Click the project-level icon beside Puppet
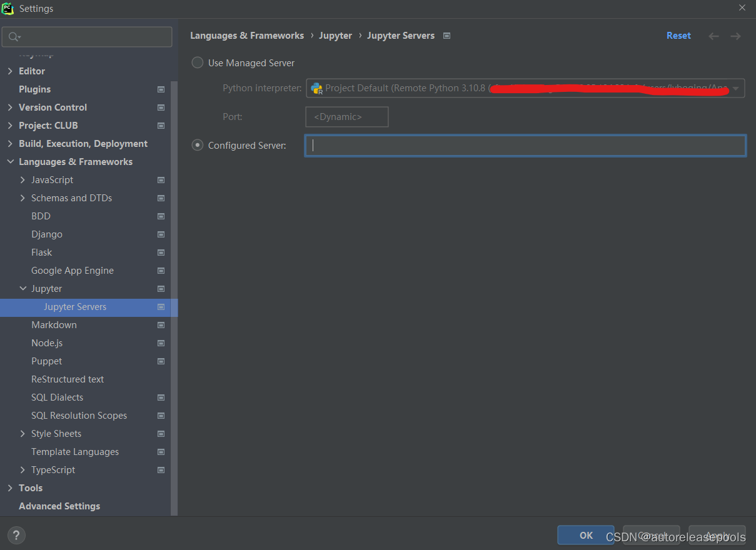Image resolution: width=756 pixels, height=550 pixels. [161, 361]
